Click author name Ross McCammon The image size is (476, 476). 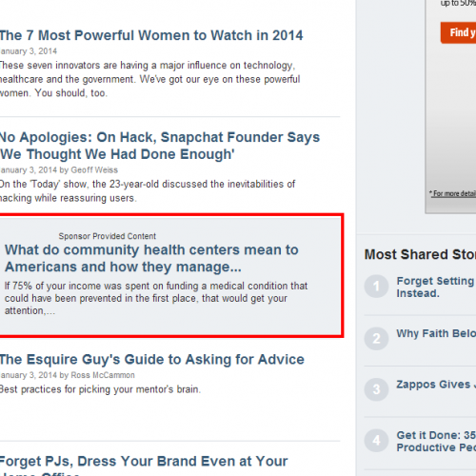[103, 375]
